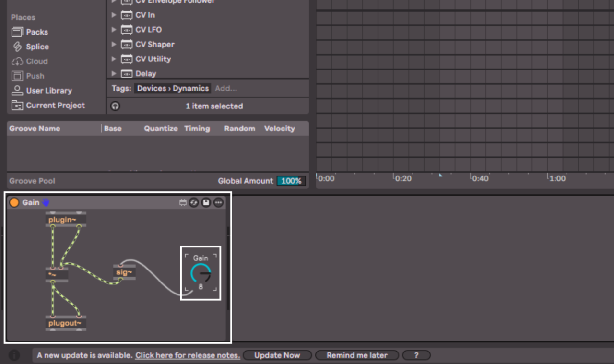Click the Random column header
This screenshot has width=614, height=364.
point(239,129)
